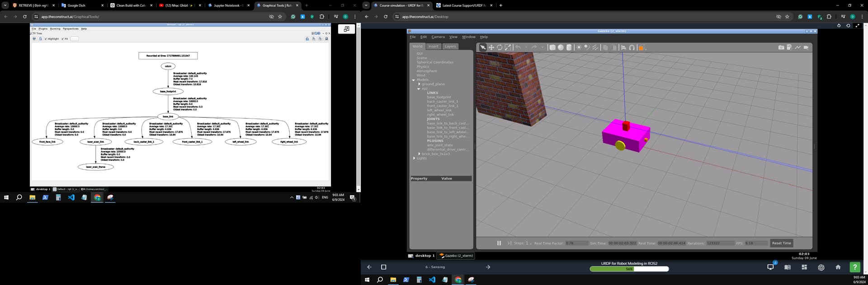Click the Windows Start button on left taskbar

6,197
